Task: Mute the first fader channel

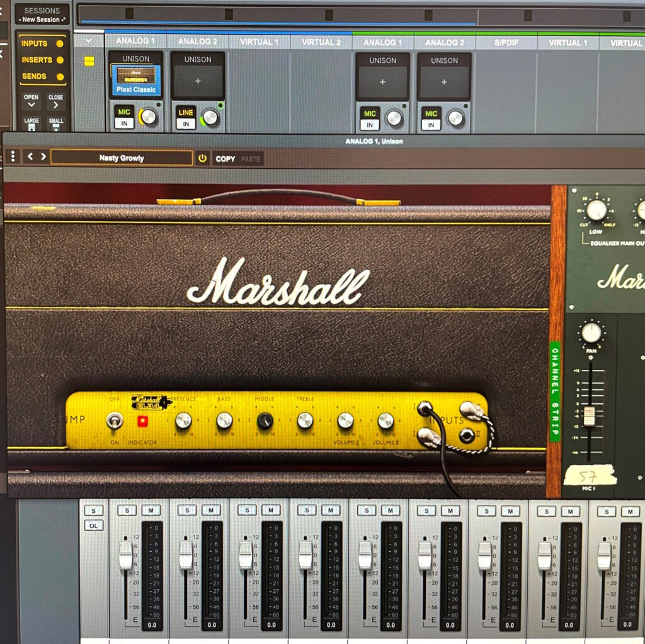Action: point(151,510)
